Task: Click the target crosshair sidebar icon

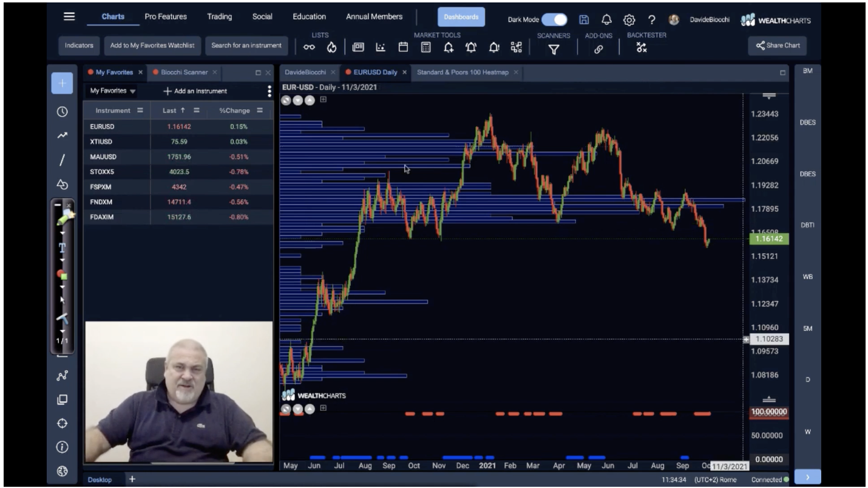Action: point(62,424)
